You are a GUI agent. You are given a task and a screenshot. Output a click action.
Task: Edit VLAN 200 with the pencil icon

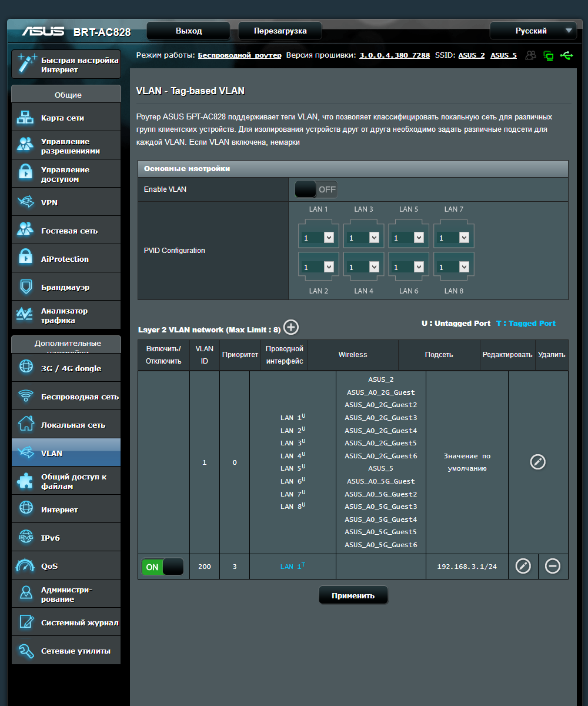[x=523, y=566]
